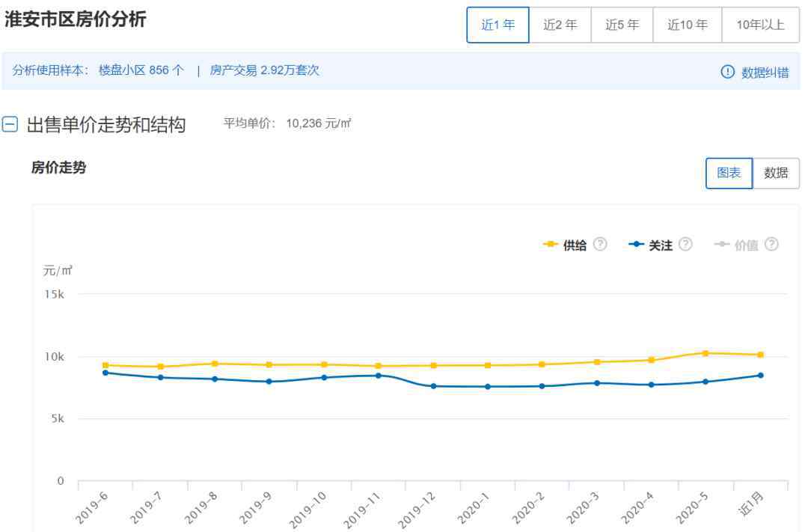Click the gray 价值 legend marker

click(x=722, y=245)
